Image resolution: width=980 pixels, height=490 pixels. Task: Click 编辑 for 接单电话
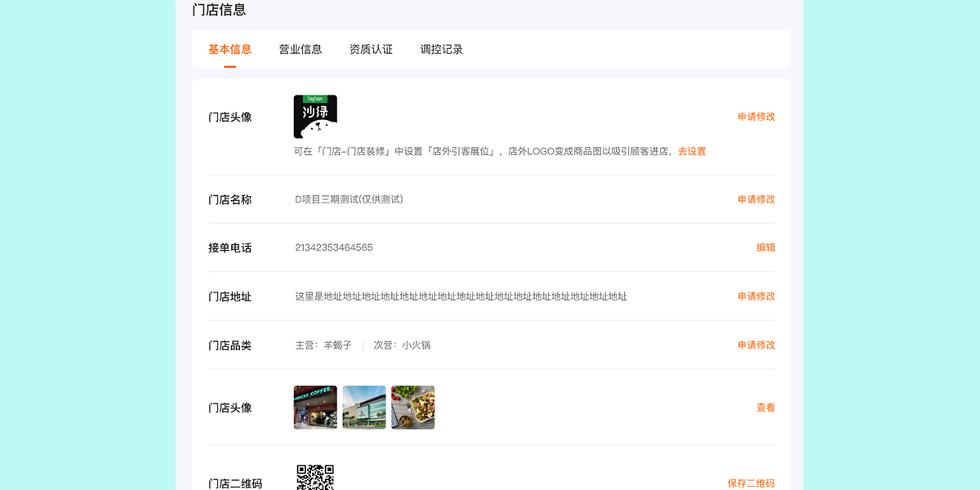tap(765, 247)
